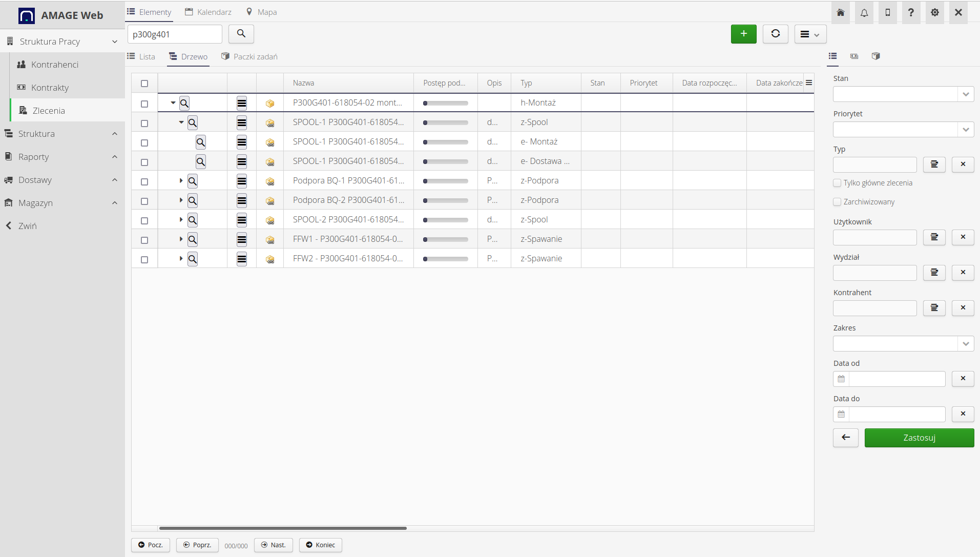Image resolution: width=980 pixels, height=557 pixels.
Task: Switch to the Lista view tab
Action: coord(141,57)
